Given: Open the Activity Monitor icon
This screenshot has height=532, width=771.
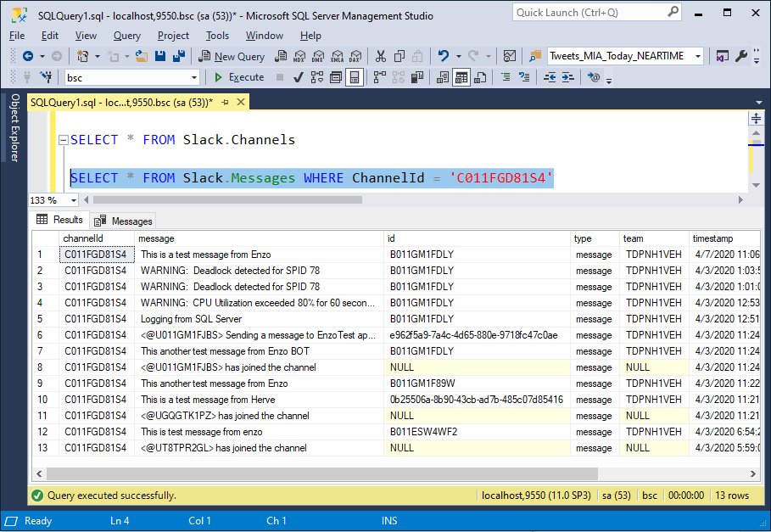Looking at the screenshot, I should (510, 56).
